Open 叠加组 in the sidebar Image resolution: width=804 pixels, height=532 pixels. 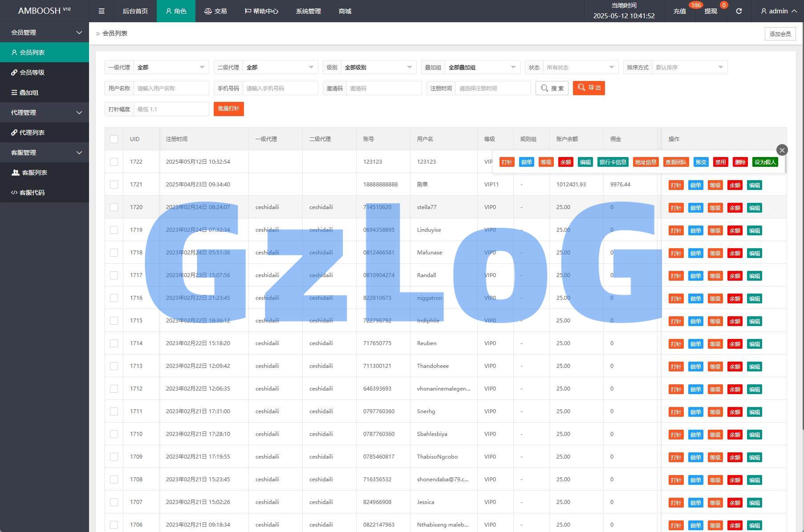click(x=29, y=93)
